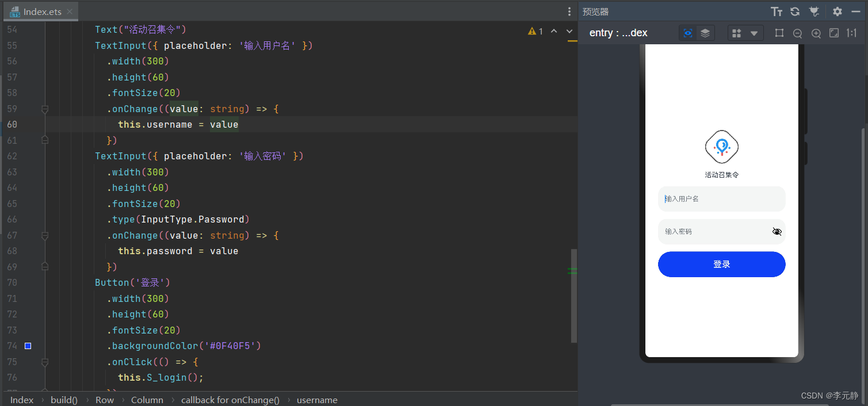
Task: Go to previous highlighted error arrow
Action: 554,31
